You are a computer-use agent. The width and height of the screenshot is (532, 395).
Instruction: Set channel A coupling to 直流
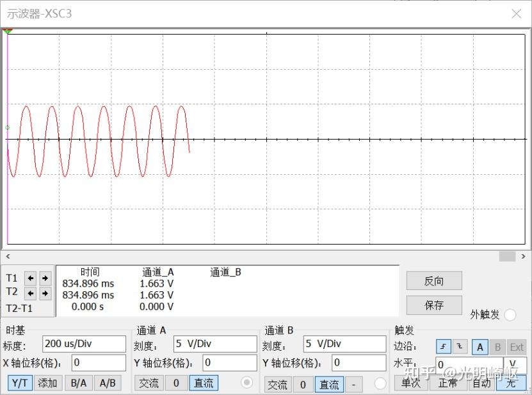pos(204,383)
